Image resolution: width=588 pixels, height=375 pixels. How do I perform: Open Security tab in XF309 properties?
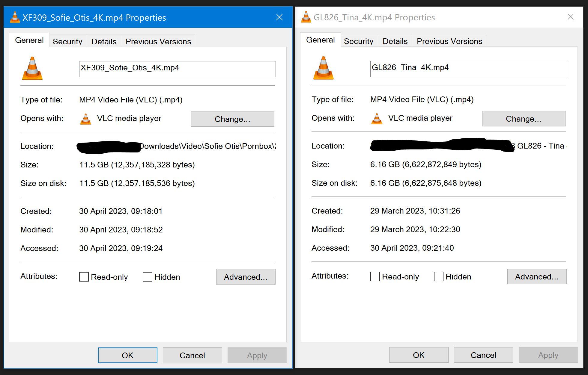pos(67,41)
